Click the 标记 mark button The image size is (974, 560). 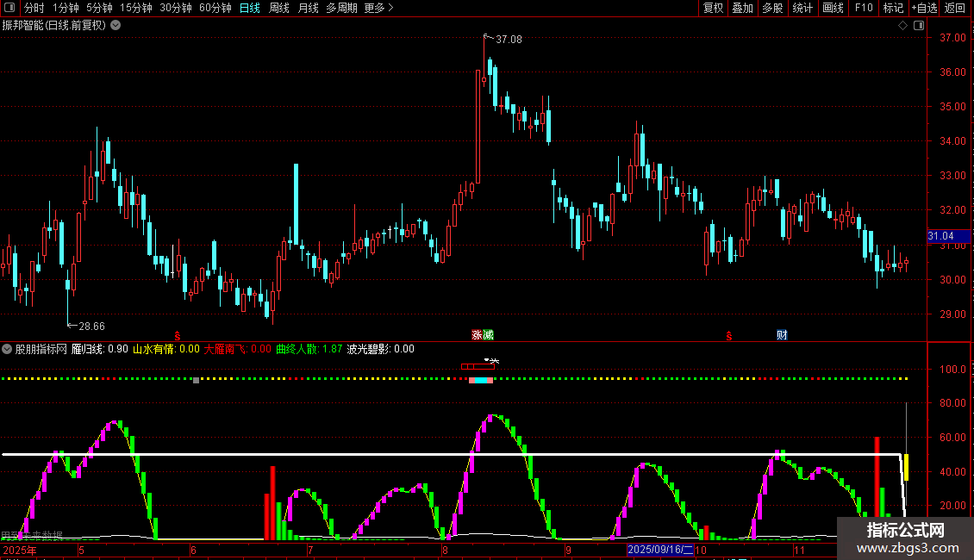893,8
